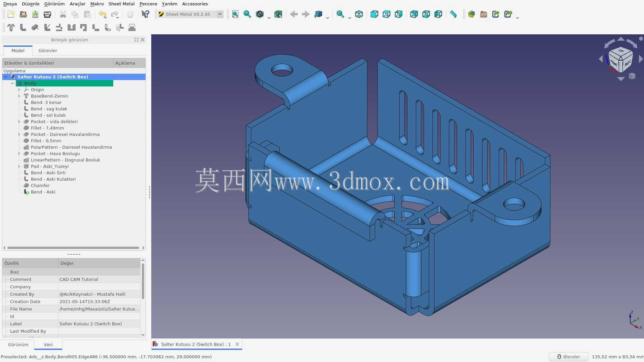Activate the Bounding box selection icon
Viewport: 644px width, 362px height.
(x=278, y=14)
